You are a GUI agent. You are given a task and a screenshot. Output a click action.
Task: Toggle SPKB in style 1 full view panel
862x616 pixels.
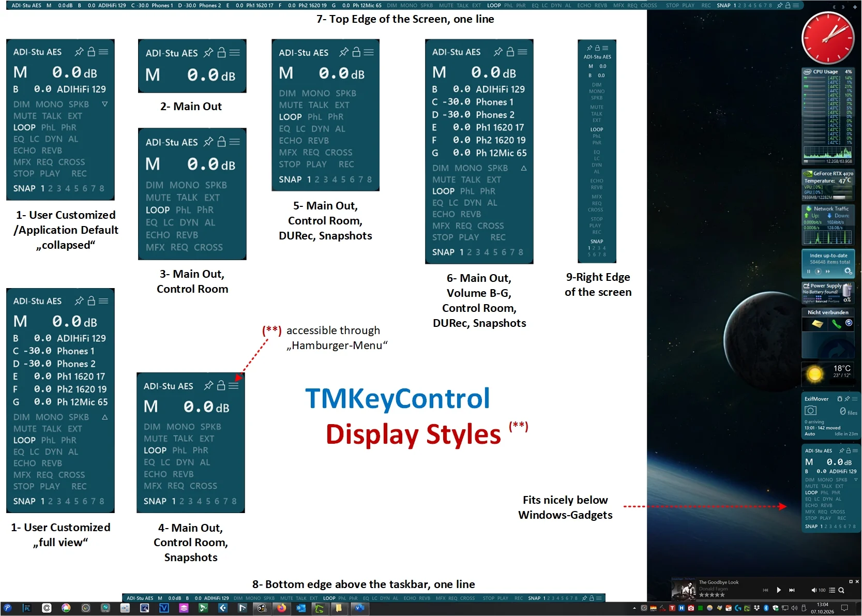79,417
